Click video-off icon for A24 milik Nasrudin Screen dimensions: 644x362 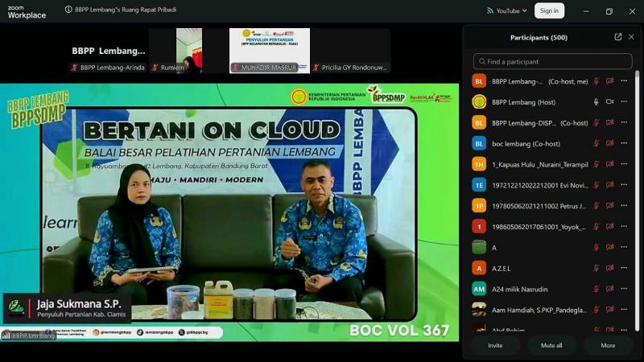pyautogui.click(x=610, y=289)
